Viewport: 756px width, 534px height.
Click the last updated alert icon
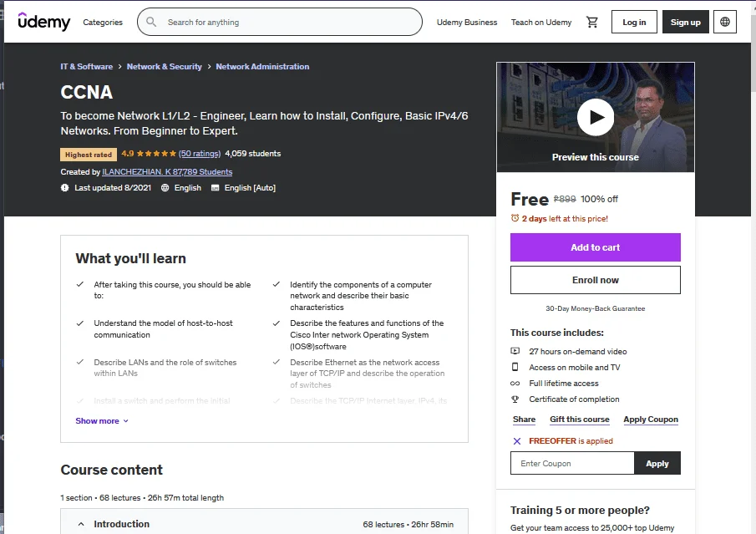pyautogui.click(x=64, y=188)
